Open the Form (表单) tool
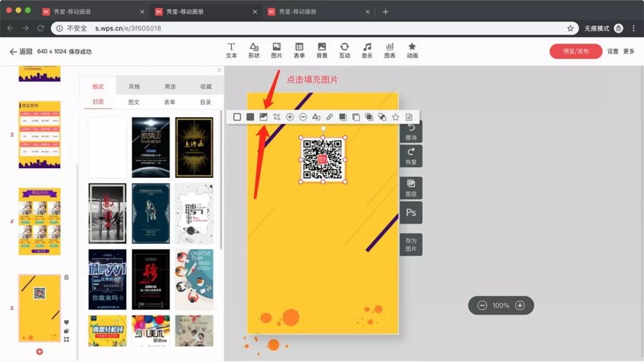Image resolution: width=644 pixels, height=362 pixels. [x=299, y=51]
